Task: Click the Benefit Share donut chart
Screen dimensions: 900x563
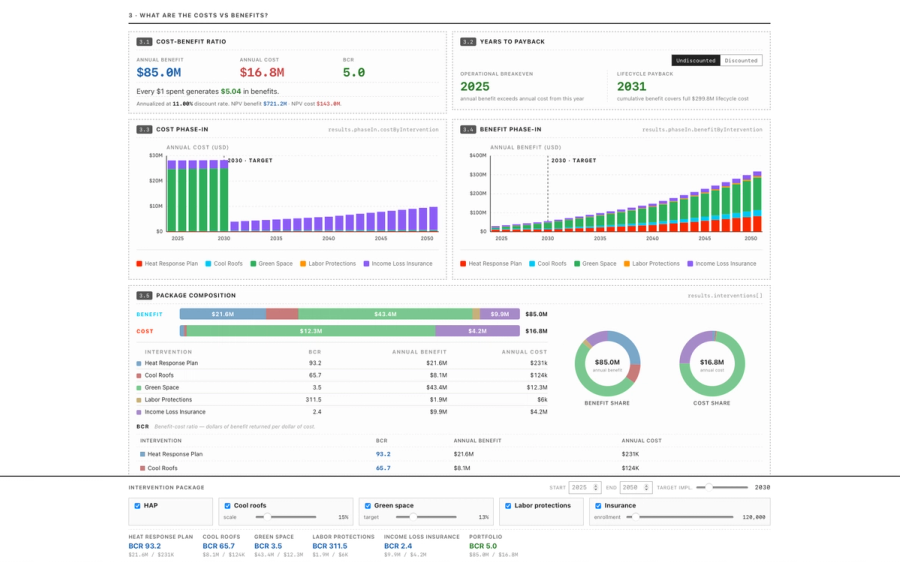Action: coord(607,363)
